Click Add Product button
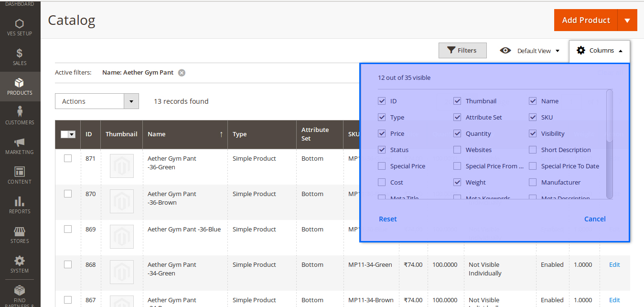 click(x=586, y=20)
